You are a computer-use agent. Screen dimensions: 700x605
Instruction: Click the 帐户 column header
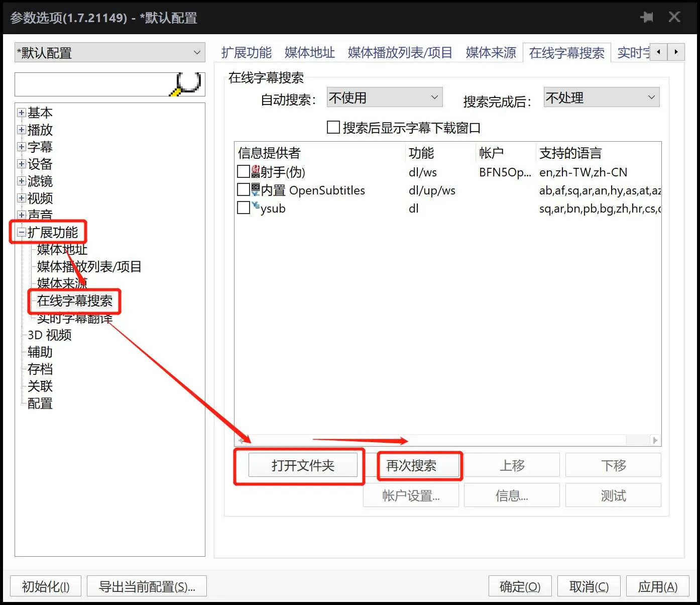pyautogui.click(x=506, y=153)
